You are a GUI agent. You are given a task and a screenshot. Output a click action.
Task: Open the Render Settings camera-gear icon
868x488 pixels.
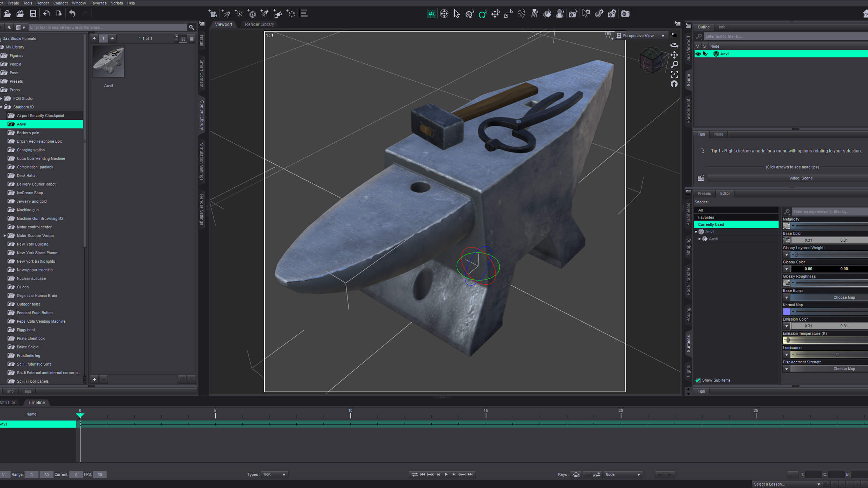(612, 14)
